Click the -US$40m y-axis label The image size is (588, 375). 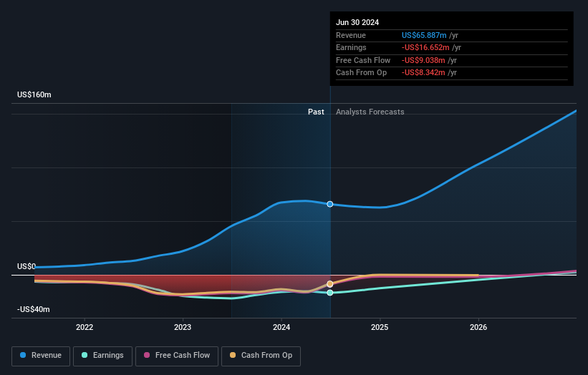(x=34, y=309)
